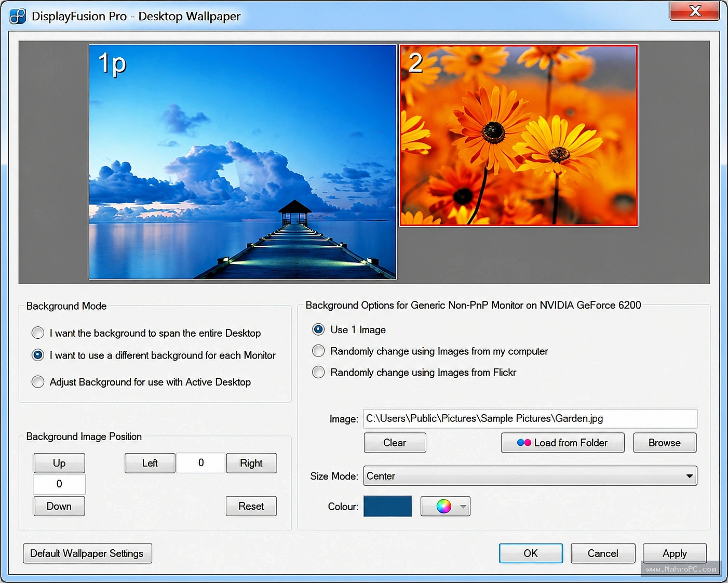This screenshot has width=728, height=583.
Task: Click the Image path field with Garden.jpg
Action: click(x=530, y=418)
